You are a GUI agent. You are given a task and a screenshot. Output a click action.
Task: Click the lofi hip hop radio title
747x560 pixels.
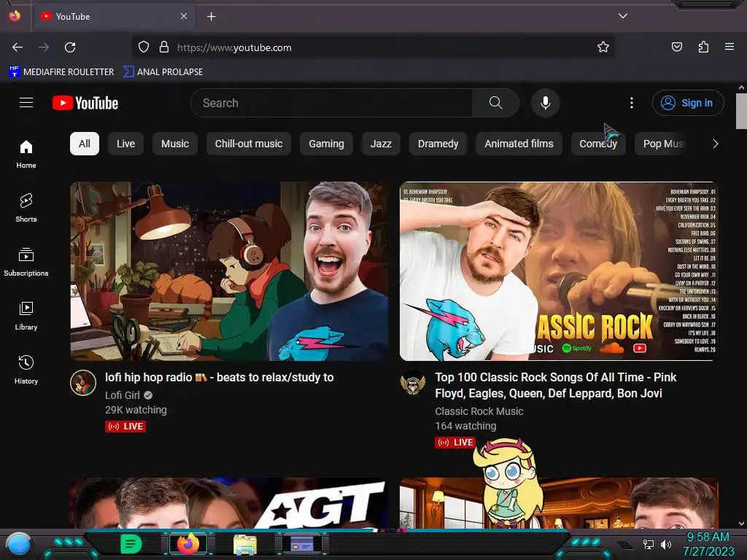[x=219, y=378]
